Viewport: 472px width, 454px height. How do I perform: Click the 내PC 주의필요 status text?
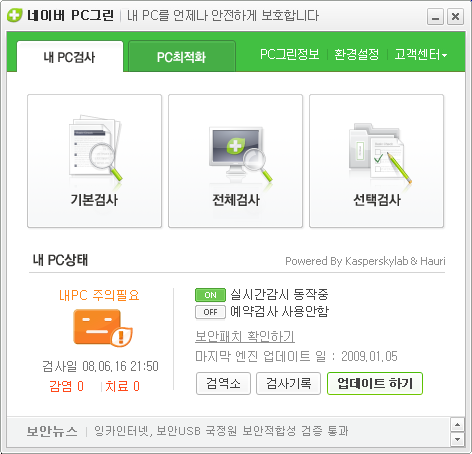[x=99, y=295]
